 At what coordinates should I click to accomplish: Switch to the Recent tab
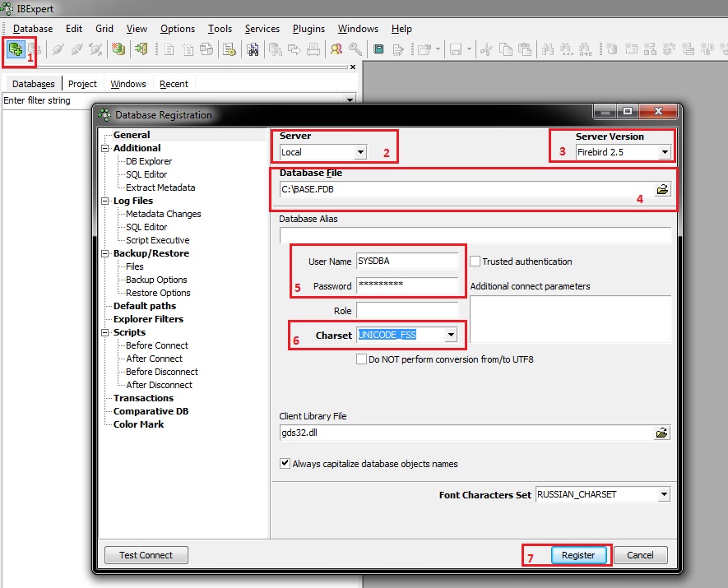coord(174,84)
